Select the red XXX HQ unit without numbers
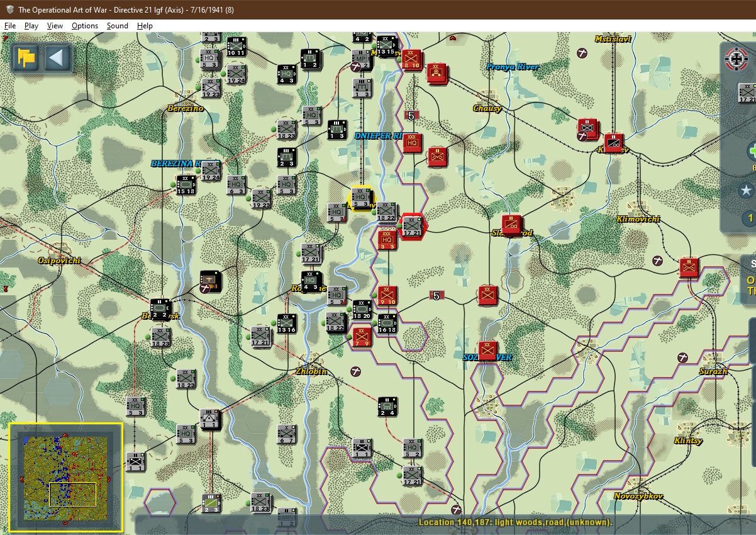The image size is (756, 535). coord(413,143)
